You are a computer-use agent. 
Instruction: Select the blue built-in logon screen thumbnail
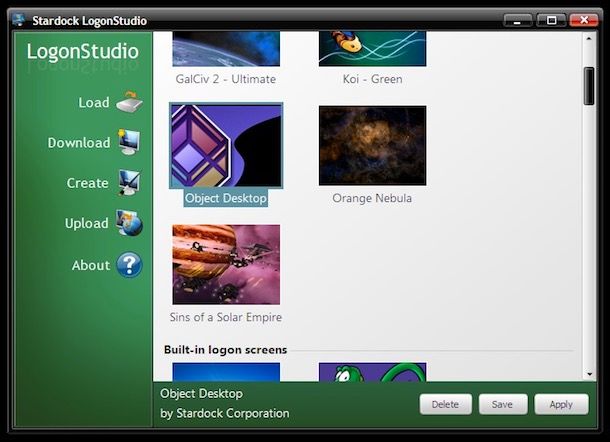[226, 372]
